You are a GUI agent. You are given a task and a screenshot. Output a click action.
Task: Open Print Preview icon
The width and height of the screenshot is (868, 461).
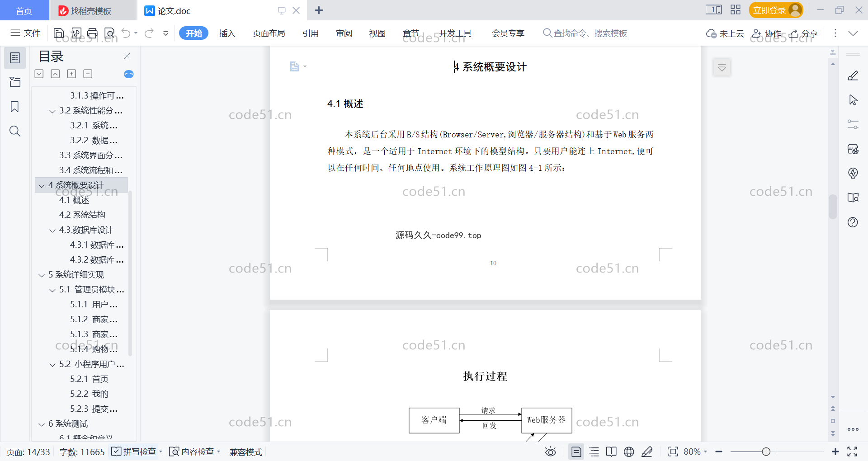click(109, 33)
